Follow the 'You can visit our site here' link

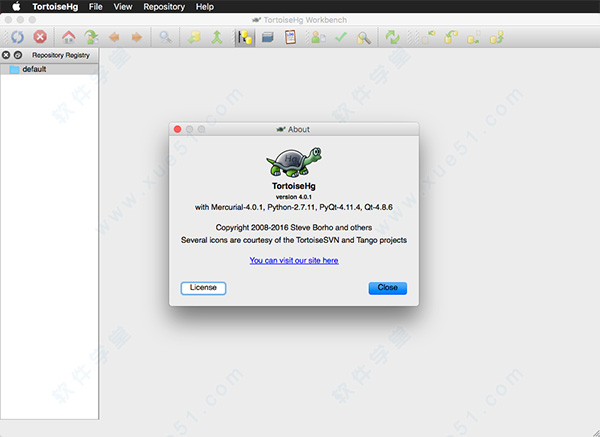pos(294,260)
